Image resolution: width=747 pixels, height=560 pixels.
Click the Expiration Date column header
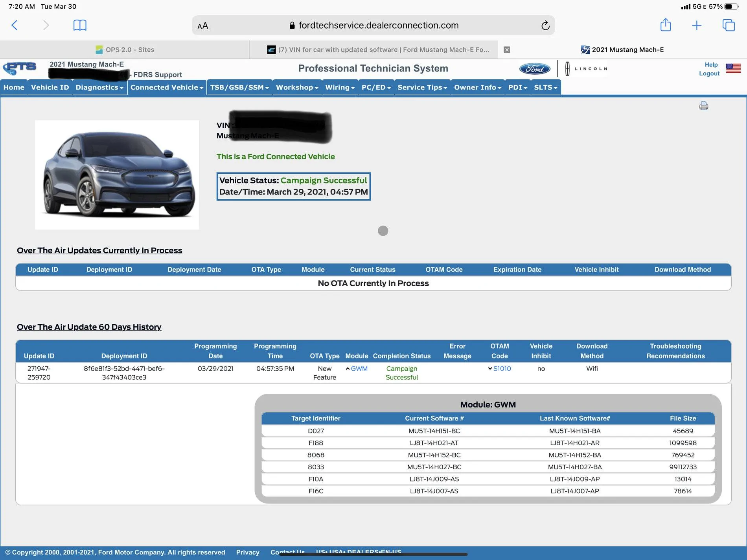pyautogui.click(x=517, y=270)
